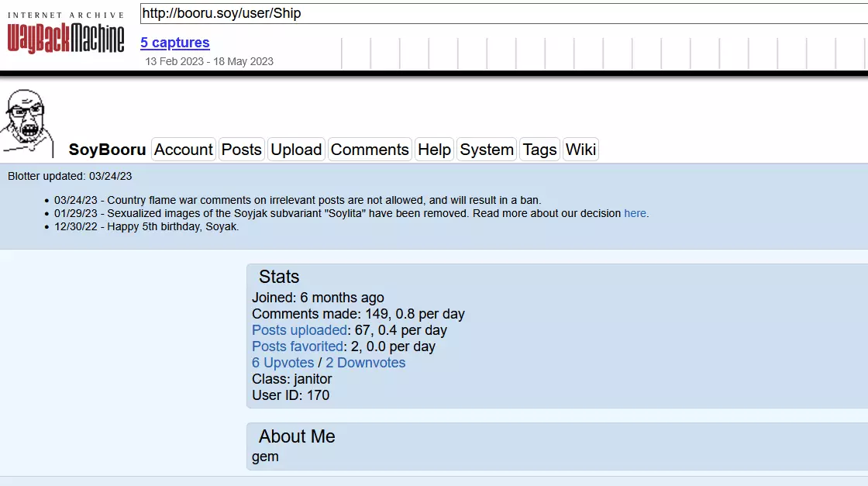
Task: Click the SoyBooru soyjak mascot image
Action: pyautogui.click(x=28, y=123)
